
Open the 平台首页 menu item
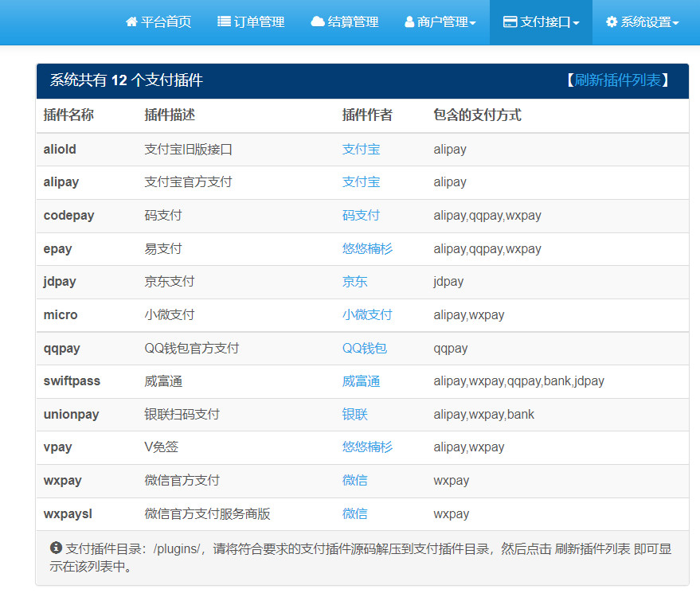[x=158, y=21]
